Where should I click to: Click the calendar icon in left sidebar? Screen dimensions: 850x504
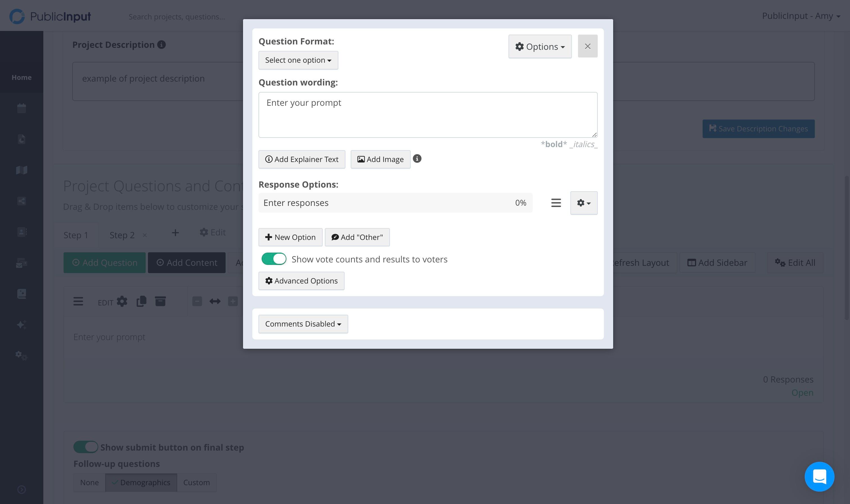click(21, 108)
